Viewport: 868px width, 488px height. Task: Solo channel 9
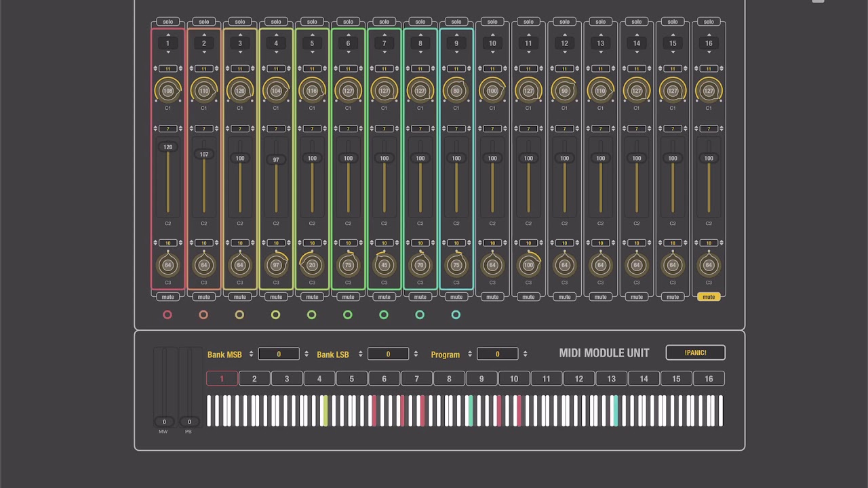tap(456, 22)
